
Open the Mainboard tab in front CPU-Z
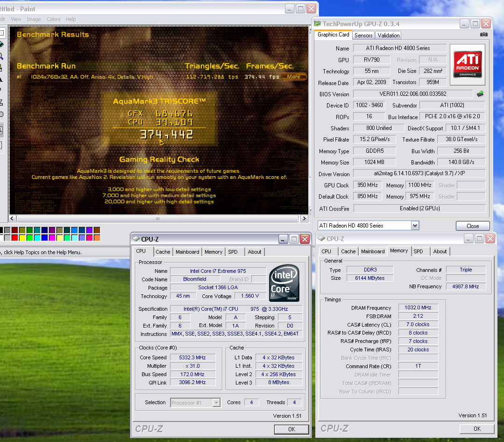pos(187,252)
